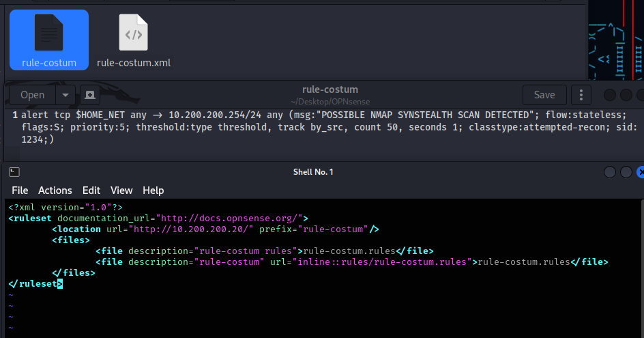Select the rule-costum.xml file icon

tap(134, 33)
